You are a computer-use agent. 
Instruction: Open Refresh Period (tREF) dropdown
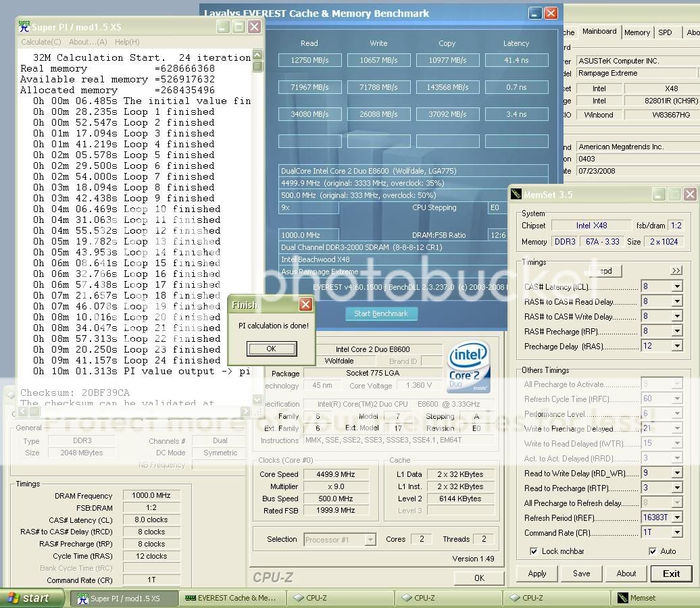pyautogui.click(x=677, y=517)
